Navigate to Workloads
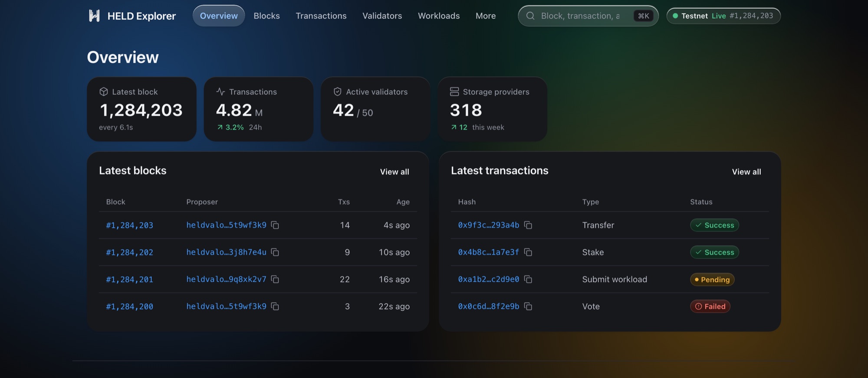Viewport: 868px width, 378px height. pyautogui.click(x=439, y=16)
